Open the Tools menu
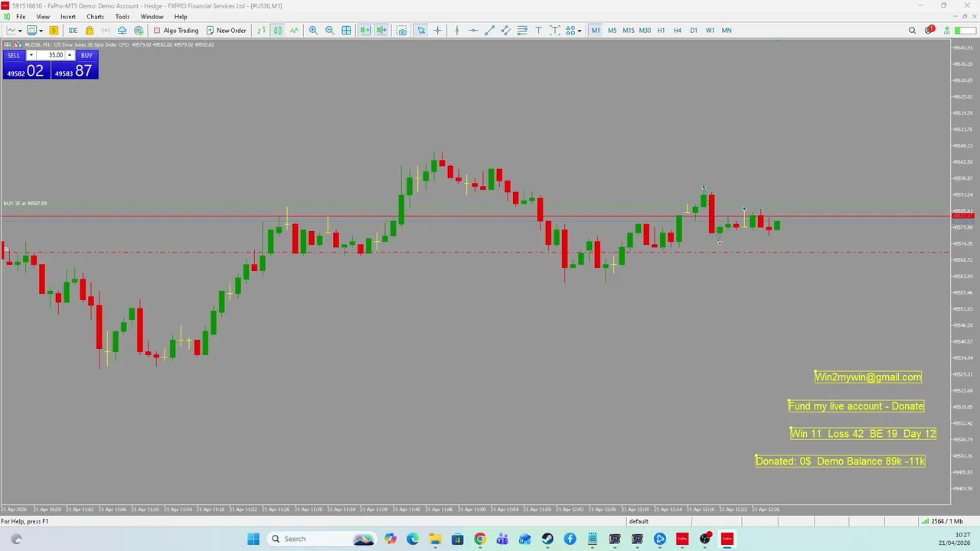This screenshot has width=980, height=551. (x=122, y=17)
